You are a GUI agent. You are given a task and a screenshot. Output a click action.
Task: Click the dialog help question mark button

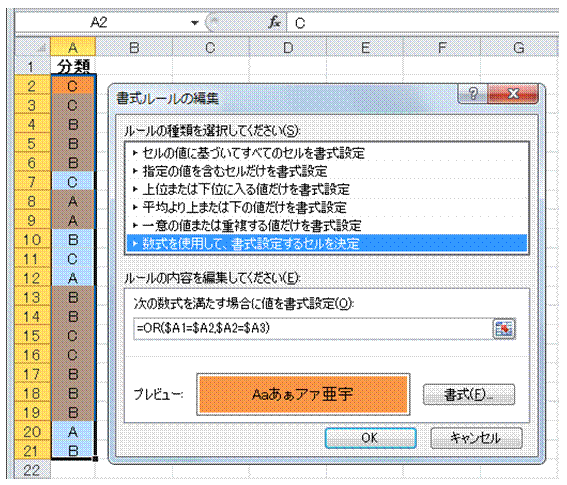[473, 94]
